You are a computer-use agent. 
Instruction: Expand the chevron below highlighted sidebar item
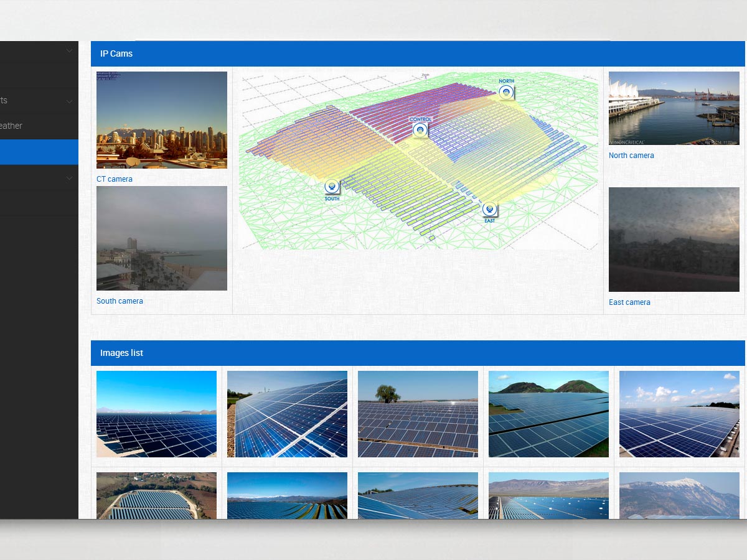tap(70, 178)
